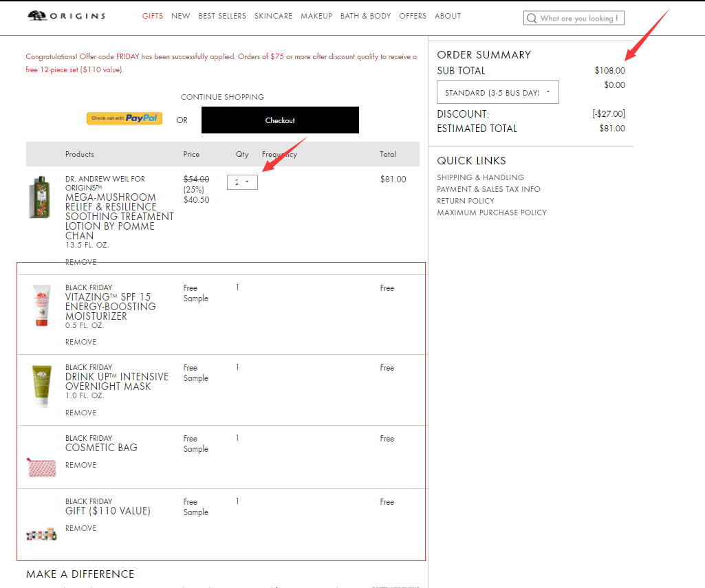Click the $108.00 sub total value

tap(609, 71)
